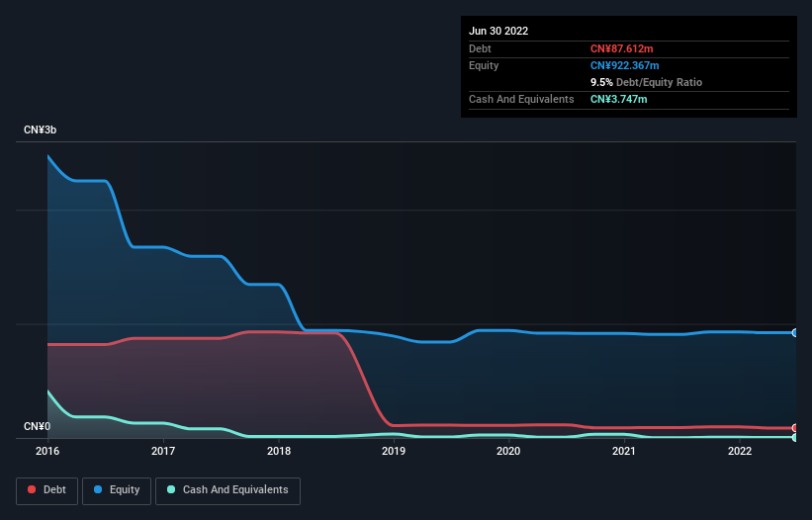Click the 2020 x-axis label
Screen dimensions: 812x520
[x=508, y=451]
